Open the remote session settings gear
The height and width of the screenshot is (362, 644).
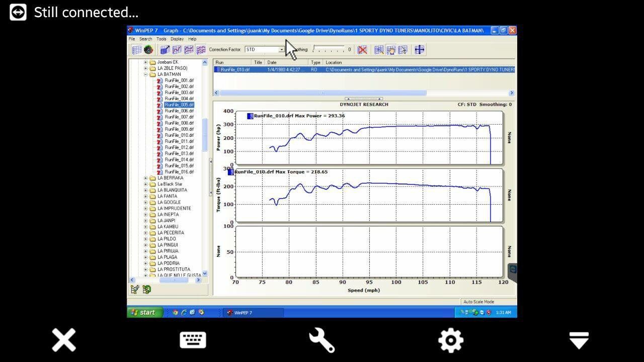click(450, 340)
